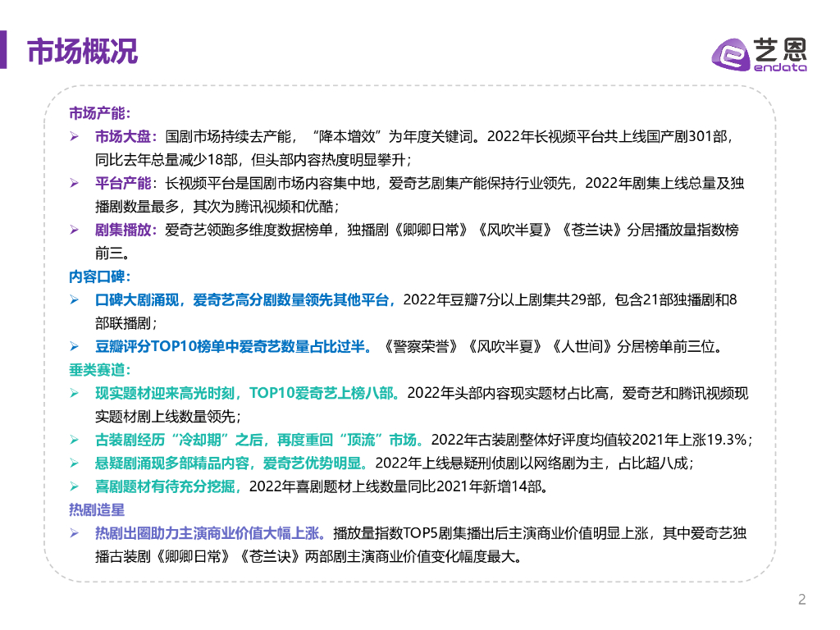Image resolution: width=840 pixels, height=630 pixels.
Task: Click text 两部剧主演商业价值变化幅度最大
Action: point(409,556)
